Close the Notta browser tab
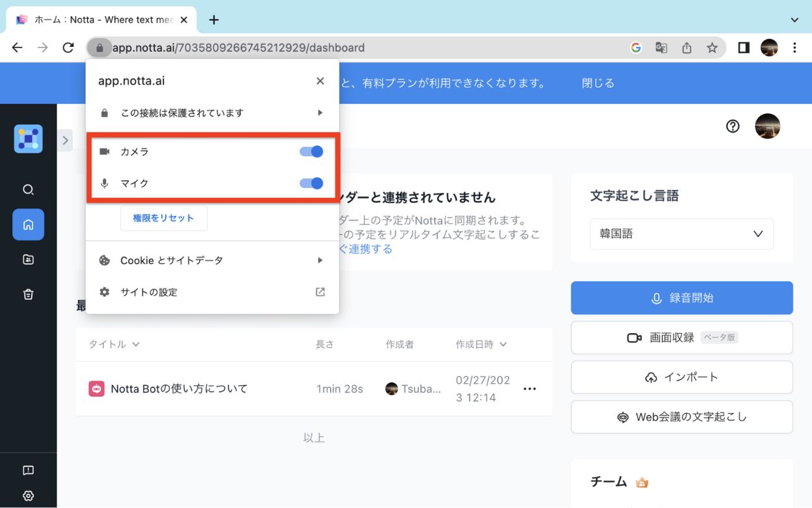Viewport: 812px width, 508px height. coord(184,20)
